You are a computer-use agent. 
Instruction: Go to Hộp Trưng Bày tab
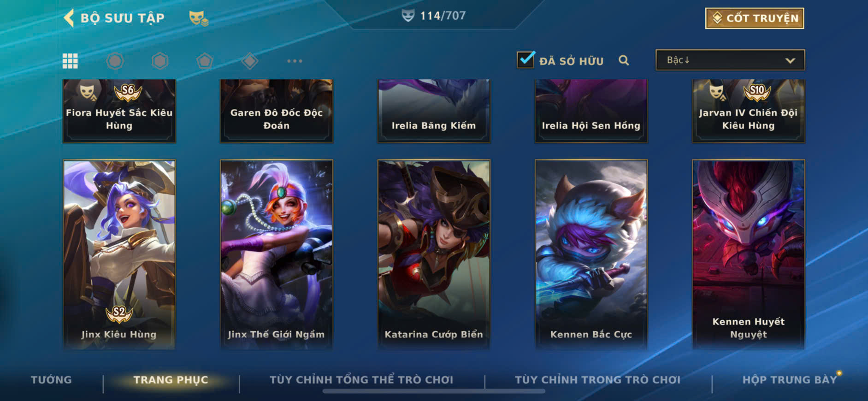coord(789,380)
